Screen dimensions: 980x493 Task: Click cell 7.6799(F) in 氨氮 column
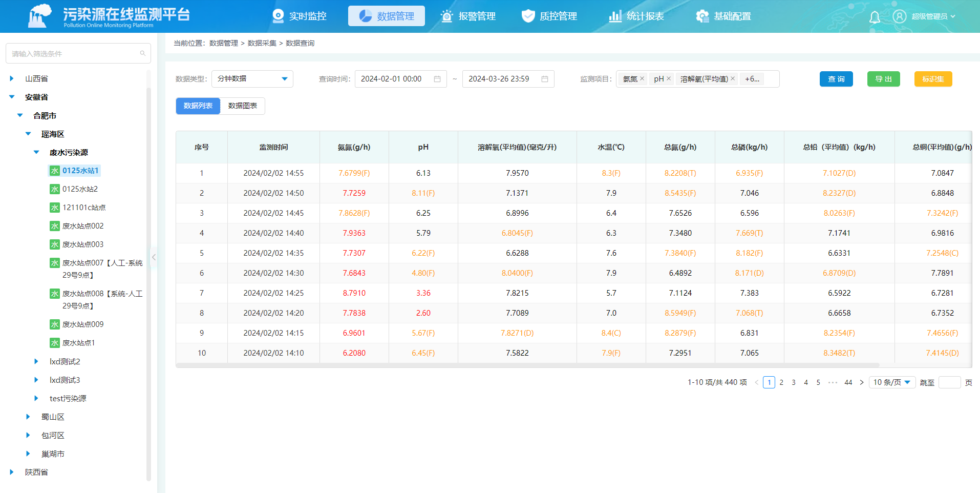(354, 173)
